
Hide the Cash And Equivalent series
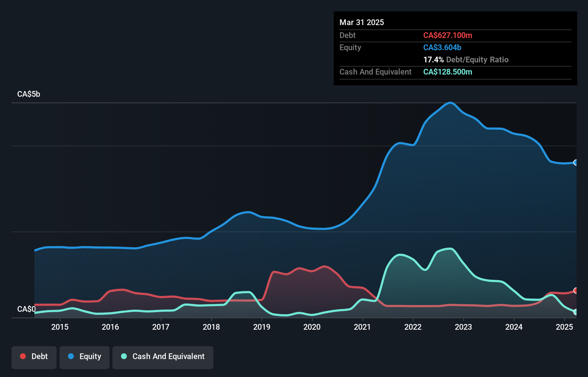coord(163,357)
